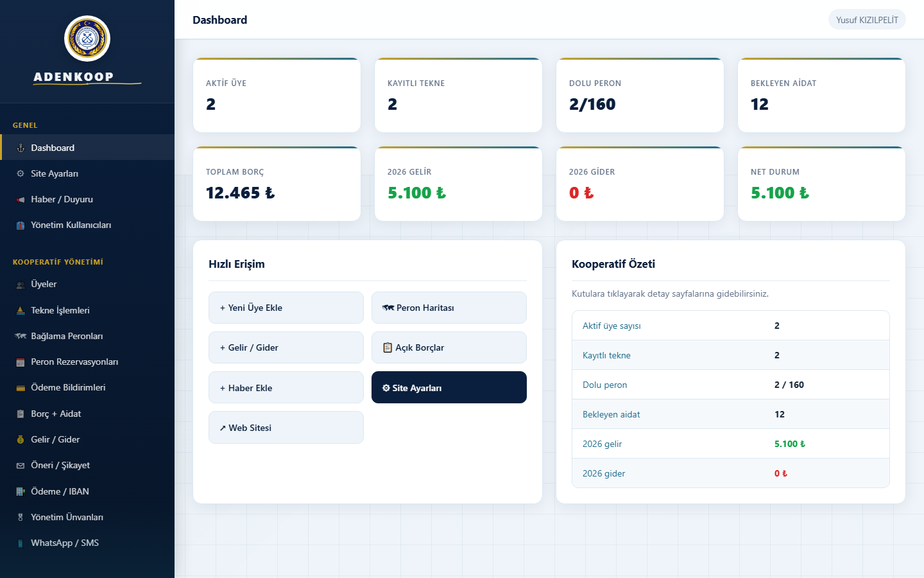The width and height of the screenshot is (924, 578).
Task: Click the Dolu peron summary row
Action: [731, 385]
